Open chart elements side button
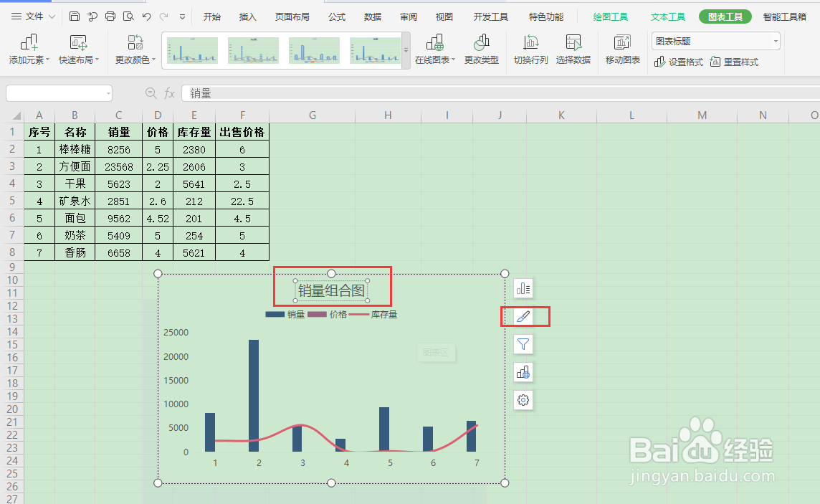This screenshot has width=820, height=504. (523, 289)
